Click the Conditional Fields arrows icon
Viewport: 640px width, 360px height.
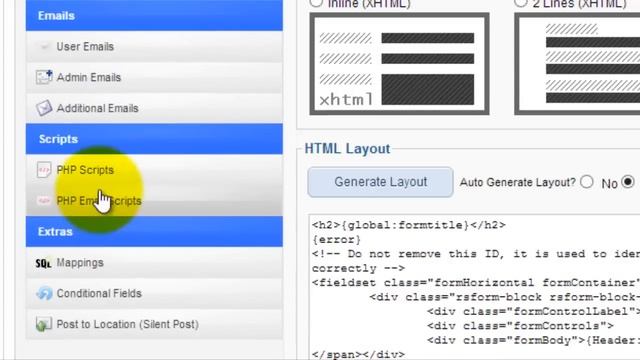[x=44, y=293]
